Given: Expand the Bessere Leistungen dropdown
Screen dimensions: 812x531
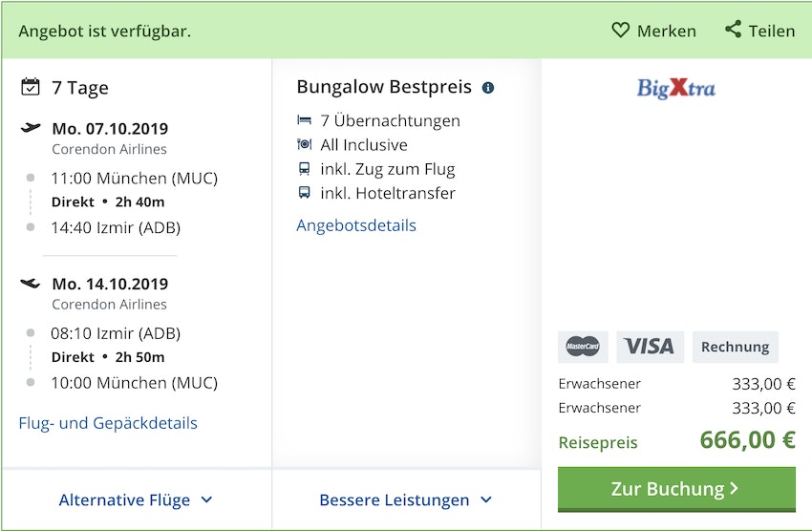Looking at the screenshot, I should (406, 499).
